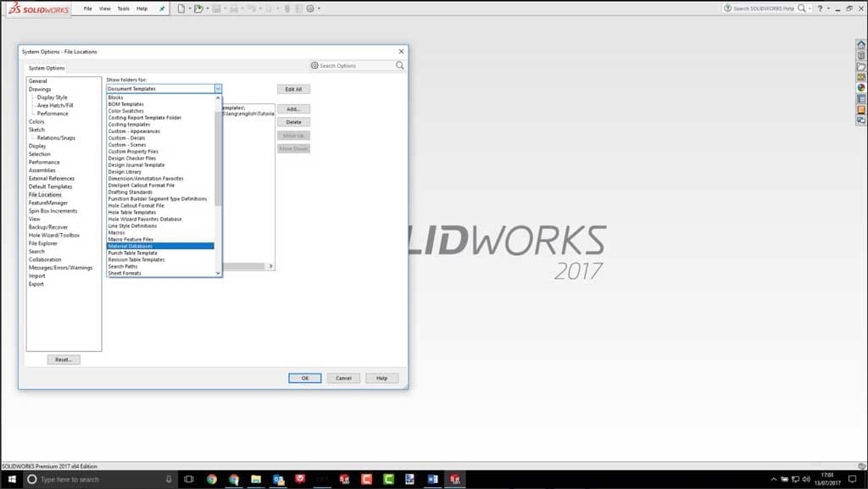Click the Add... button

click(x=293, y=109)
